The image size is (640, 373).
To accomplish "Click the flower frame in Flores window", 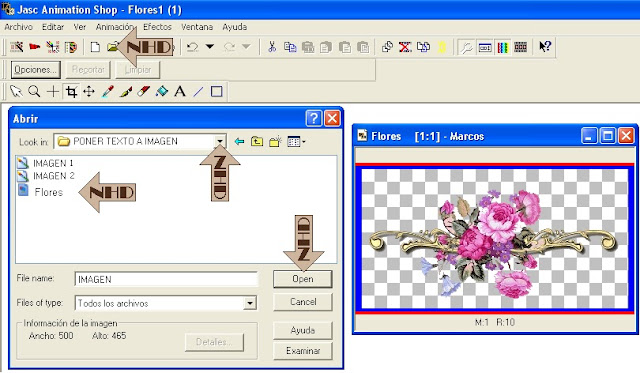I will (x=494, y=239).
